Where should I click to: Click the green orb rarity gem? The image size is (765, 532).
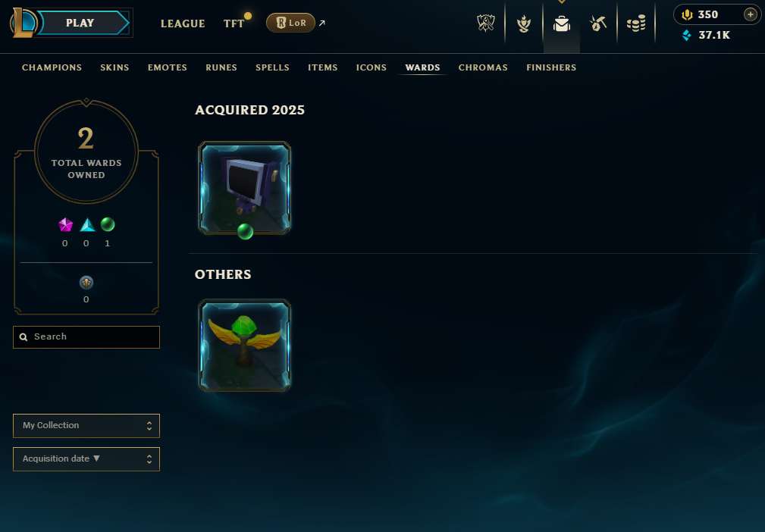(x=108, y=224)
